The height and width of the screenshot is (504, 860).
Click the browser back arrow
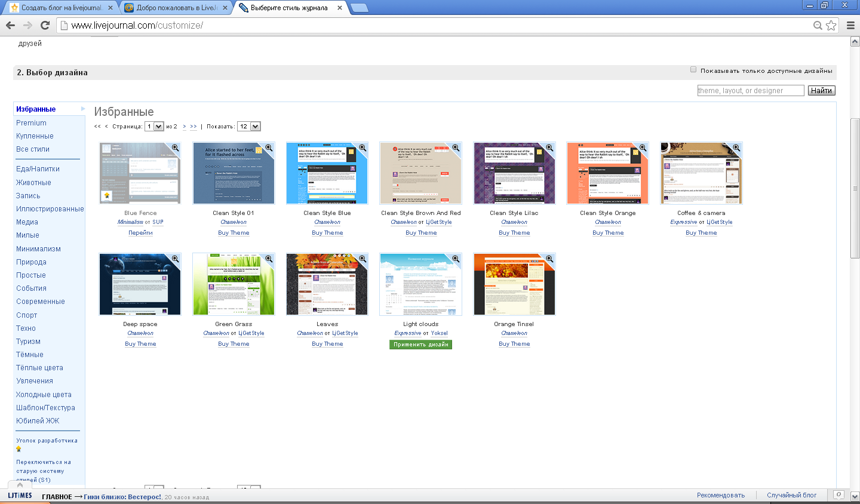point(10,25)
